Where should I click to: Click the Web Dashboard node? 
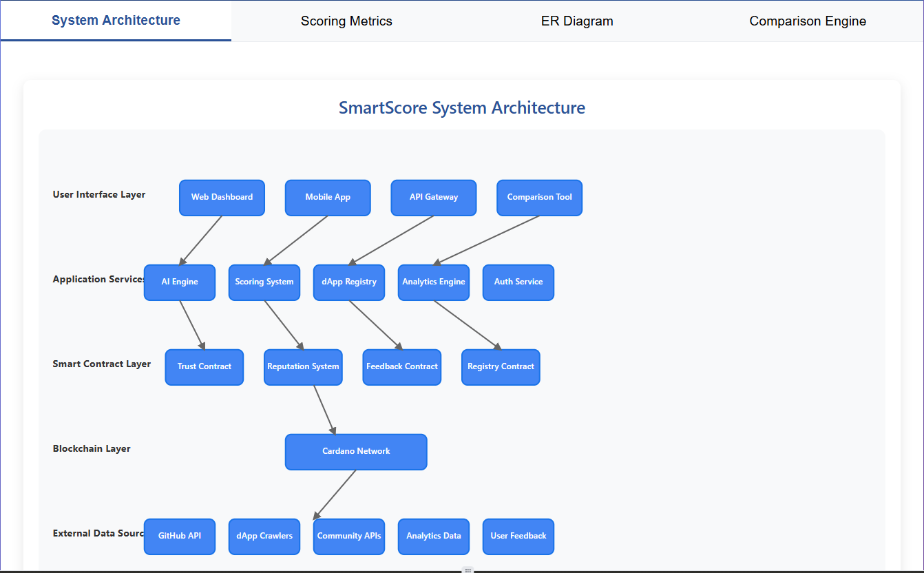click(222, 198)
